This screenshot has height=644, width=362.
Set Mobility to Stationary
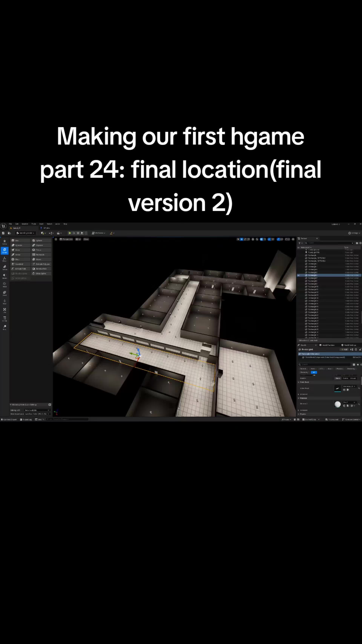point(346,378)
